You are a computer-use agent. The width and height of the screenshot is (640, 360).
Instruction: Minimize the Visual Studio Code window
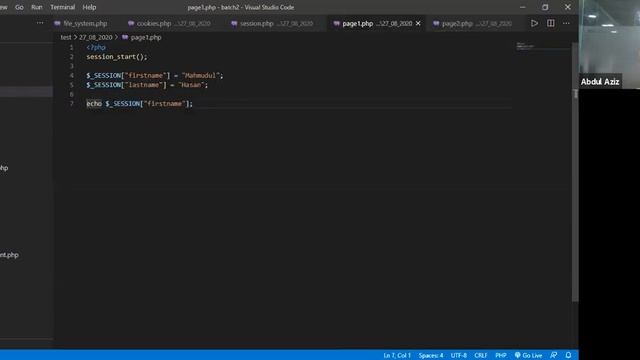[x=522, y=7]
